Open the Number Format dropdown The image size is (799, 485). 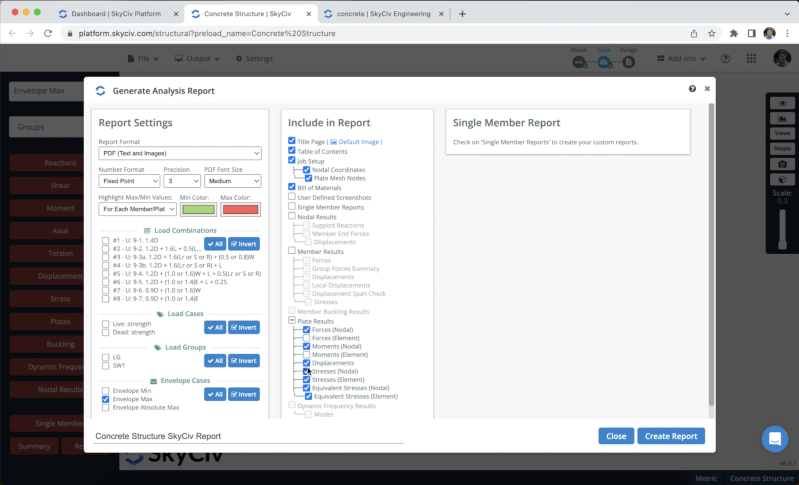[x=129, y=181]
